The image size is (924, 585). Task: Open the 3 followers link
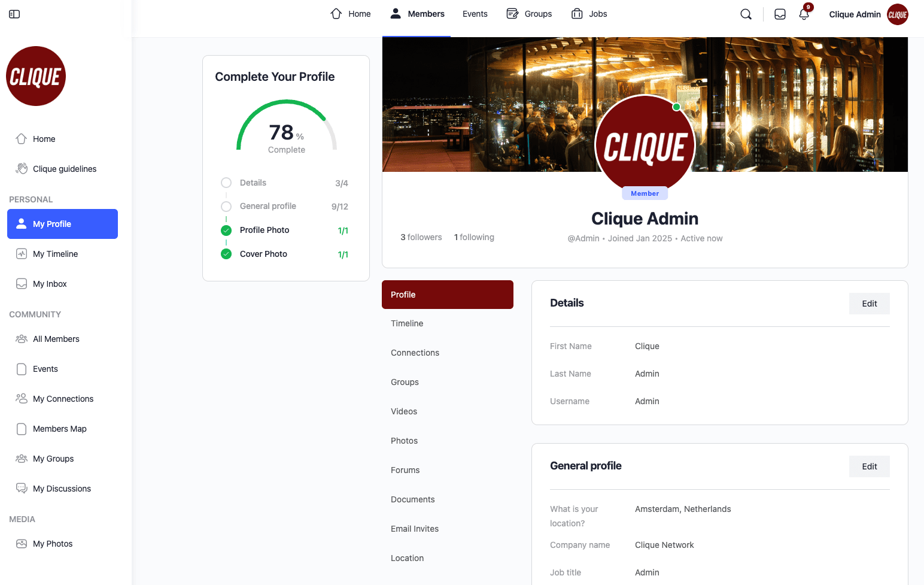click(421, 237)
